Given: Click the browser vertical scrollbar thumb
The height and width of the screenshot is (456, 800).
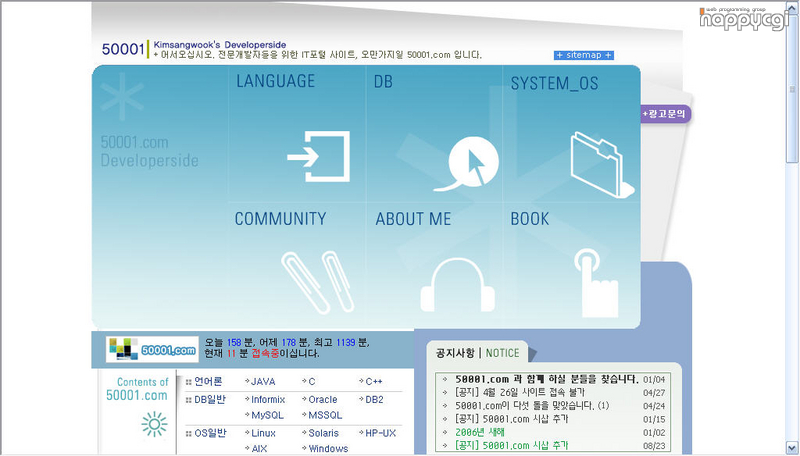Looking at the screenshot, I should tap(792, 87).
